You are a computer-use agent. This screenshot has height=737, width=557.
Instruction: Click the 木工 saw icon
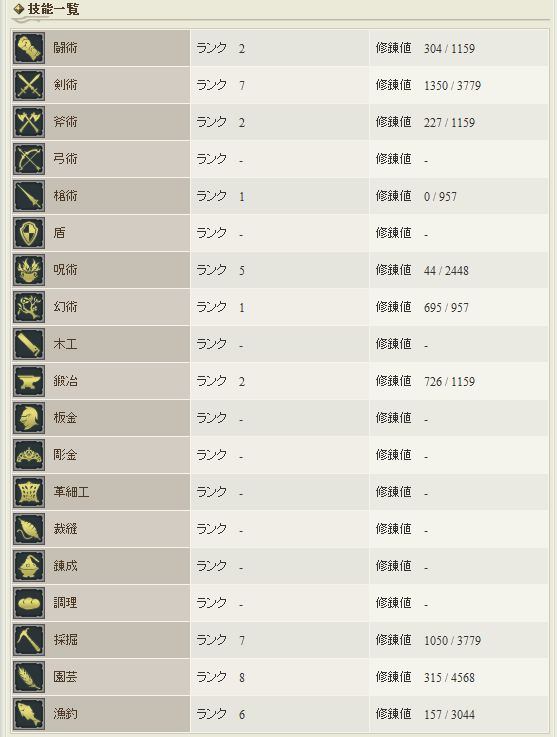[x=29, y=344]
